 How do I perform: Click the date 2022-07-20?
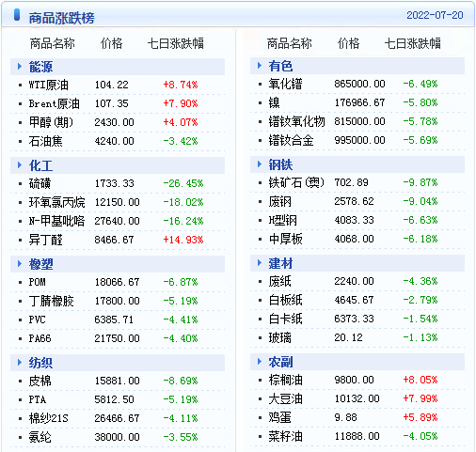coord(435,15)
